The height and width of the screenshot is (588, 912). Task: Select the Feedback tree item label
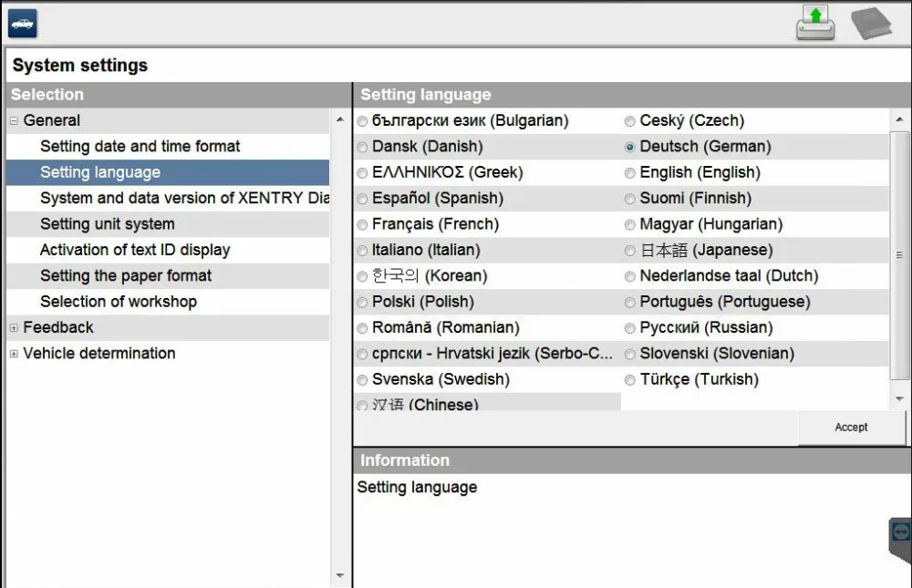[x=58, y=327]
